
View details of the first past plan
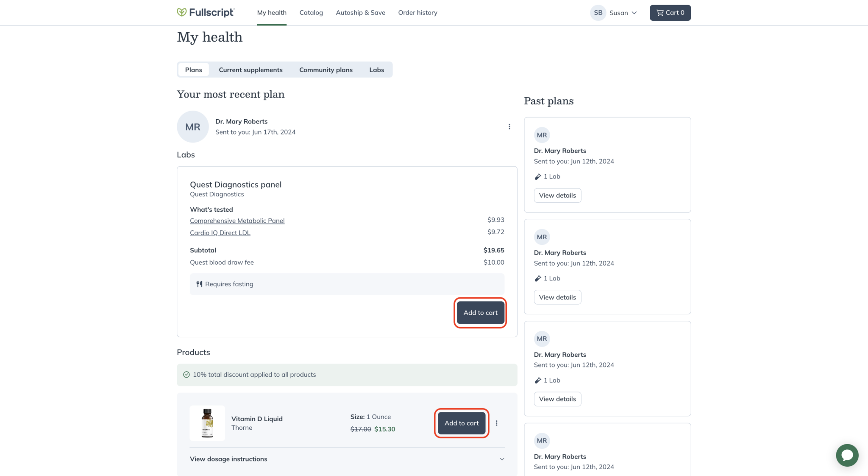click(x=557, y=195)
